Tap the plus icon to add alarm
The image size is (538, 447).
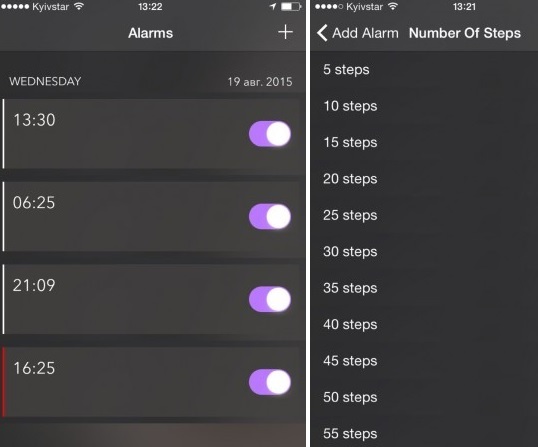285,32
